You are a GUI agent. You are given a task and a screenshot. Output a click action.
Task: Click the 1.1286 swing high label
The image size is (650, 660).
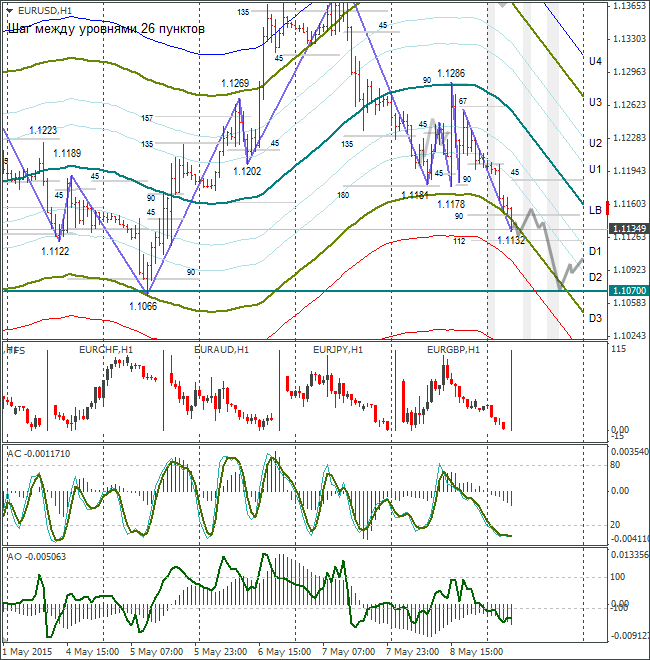pos(451,73)
